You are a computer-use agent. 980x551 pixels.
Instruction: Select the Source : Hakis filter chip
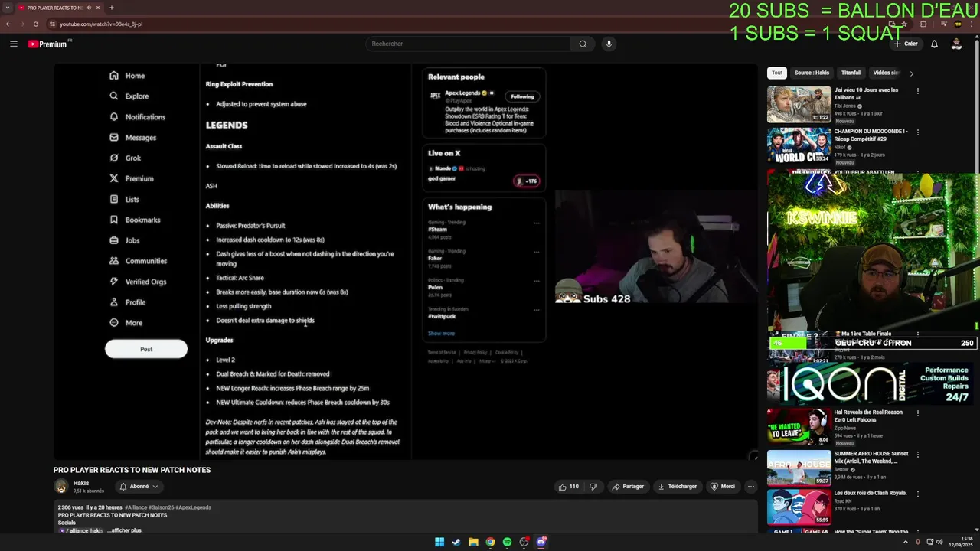812,73
